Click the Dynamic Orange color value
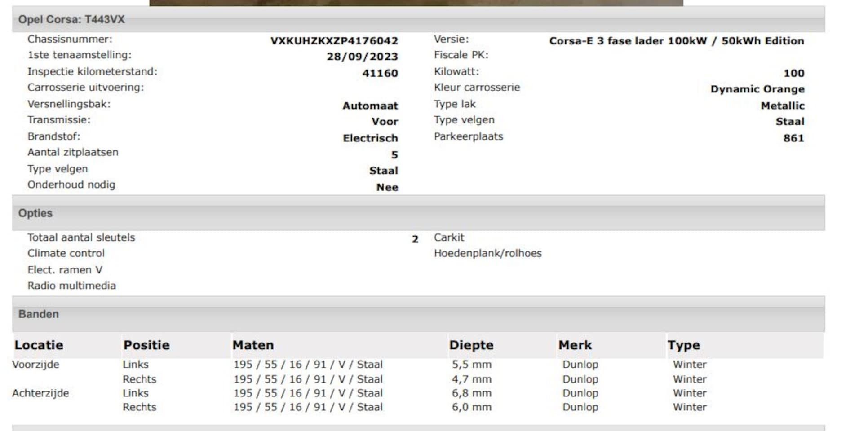This screenshot has width=868, height=431. click(x=757, y=89)
